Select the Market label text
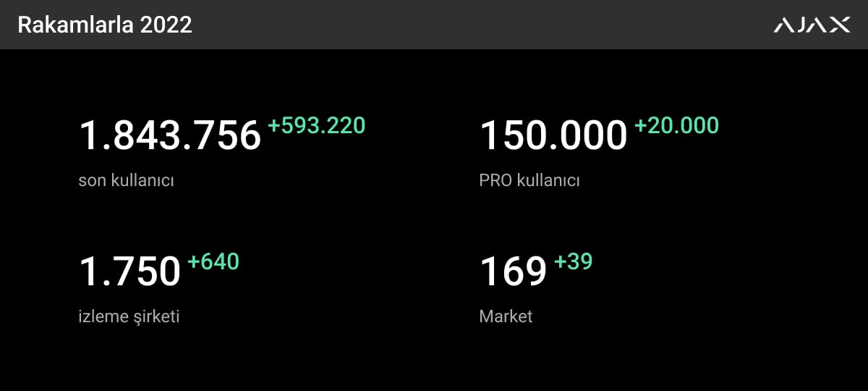 [506, 316]
